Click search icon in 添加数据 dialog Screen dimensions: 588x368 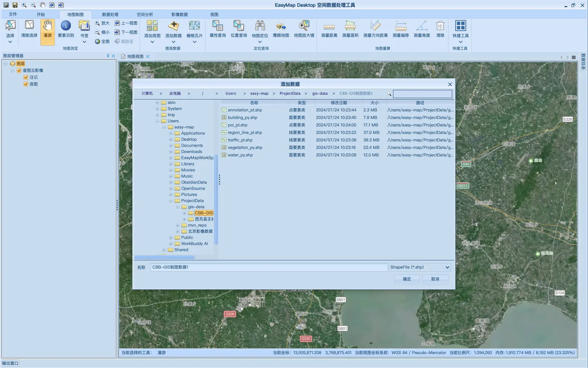tap(389, 94)
